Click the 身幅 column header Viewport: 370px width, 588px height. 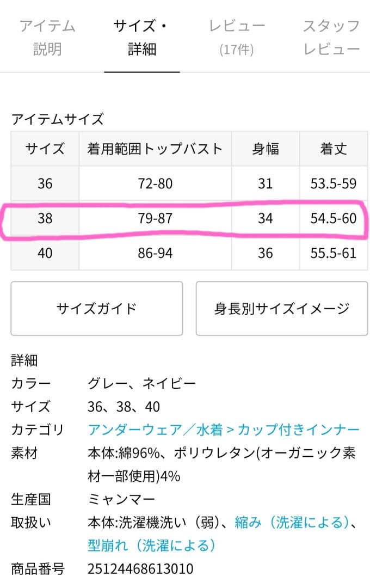[265, 149]
